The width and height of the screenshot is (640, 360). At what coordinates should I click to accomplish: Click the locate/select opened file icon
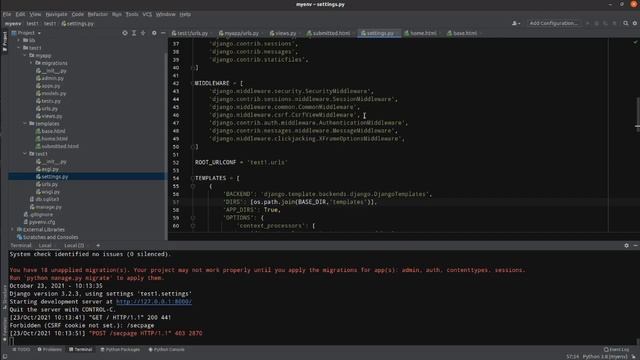click(x=125, y=33)
